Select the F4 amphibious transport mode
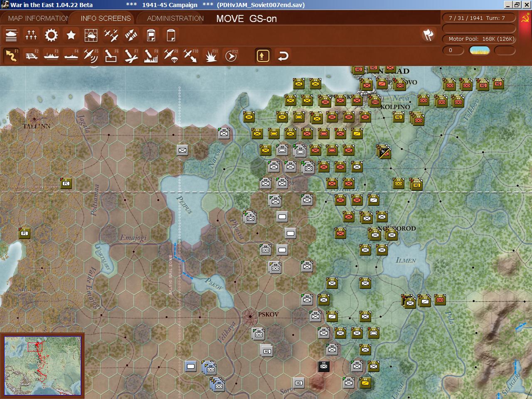The height and width of the screenshot is (399, 532). coord(71,56)
